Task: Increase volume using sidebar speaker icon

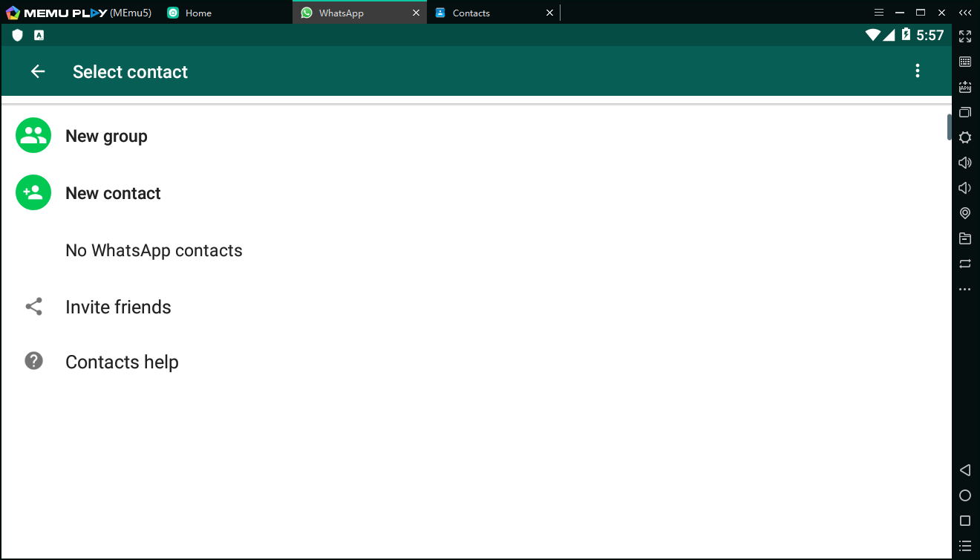Action: [x=965, y=163]
